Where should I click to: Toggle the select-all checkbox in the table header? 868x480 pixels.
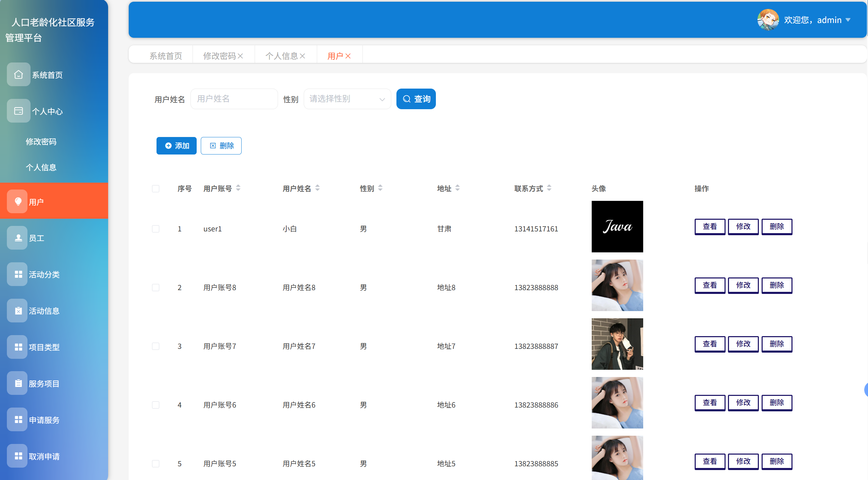155,188
